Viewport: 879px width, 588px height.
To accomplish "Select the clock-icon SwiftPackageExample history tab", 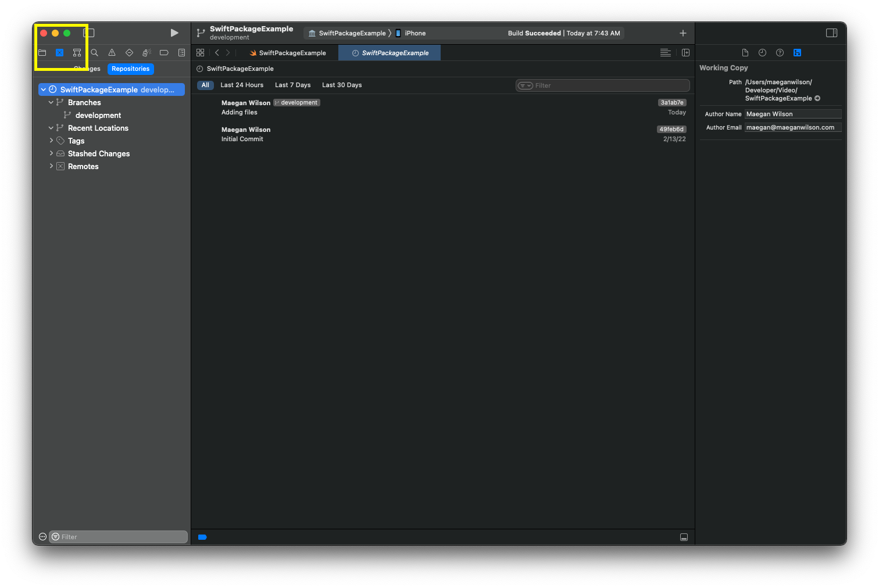I will [x=390, y=53].
